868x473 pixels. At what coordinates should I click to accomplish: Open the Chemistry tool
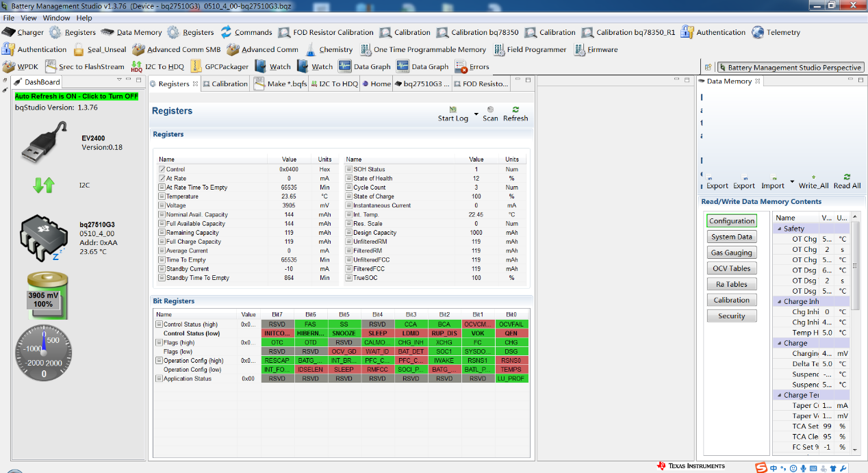point(329,49)
